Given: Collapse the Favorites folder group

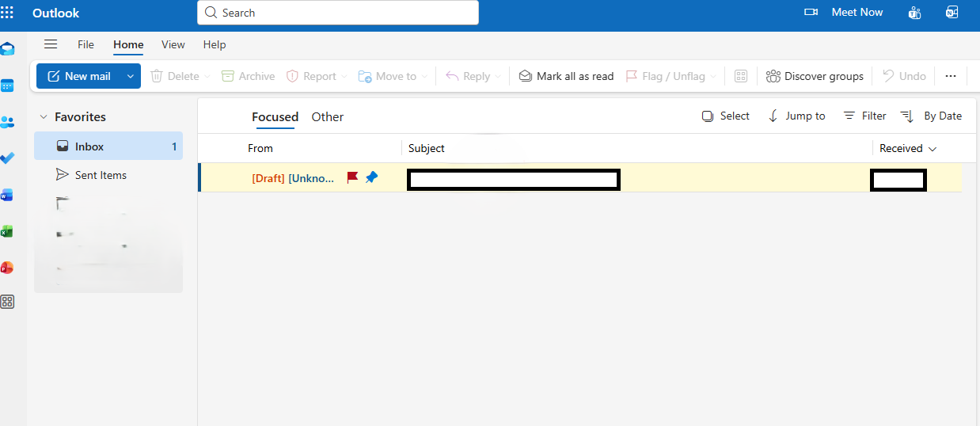Looking at the screenshot, I should pos(44,116).
